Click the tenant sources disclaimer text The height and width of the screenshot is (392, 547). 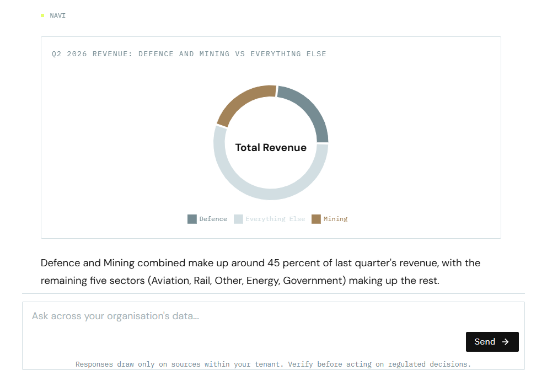tap(273, 364)
